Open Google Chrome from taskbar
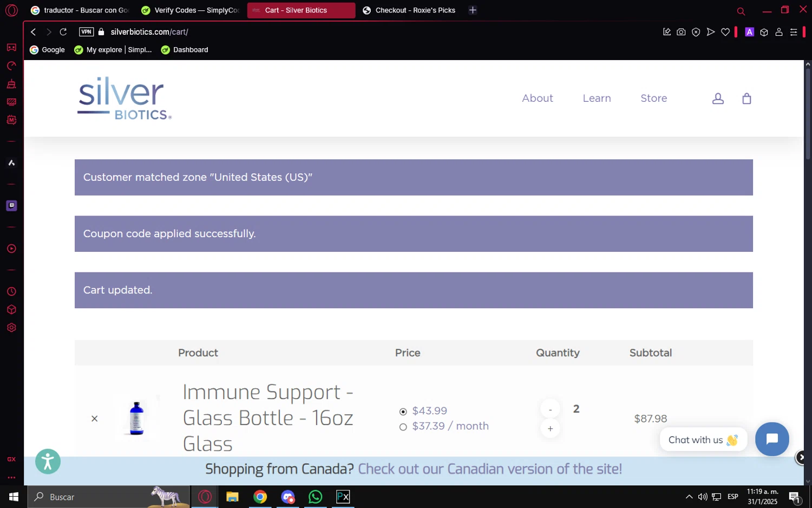 (x=260, y=497)
